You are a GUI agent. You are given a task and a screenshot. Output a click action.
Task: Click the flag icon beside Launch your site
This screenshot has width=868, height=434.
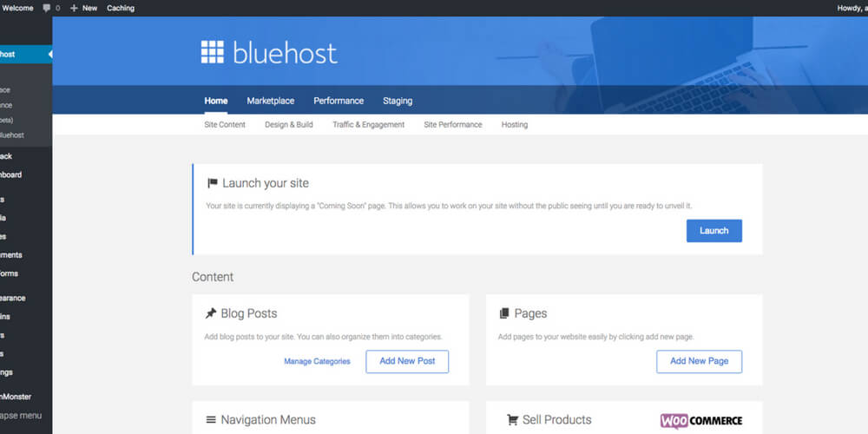point(212,183)
